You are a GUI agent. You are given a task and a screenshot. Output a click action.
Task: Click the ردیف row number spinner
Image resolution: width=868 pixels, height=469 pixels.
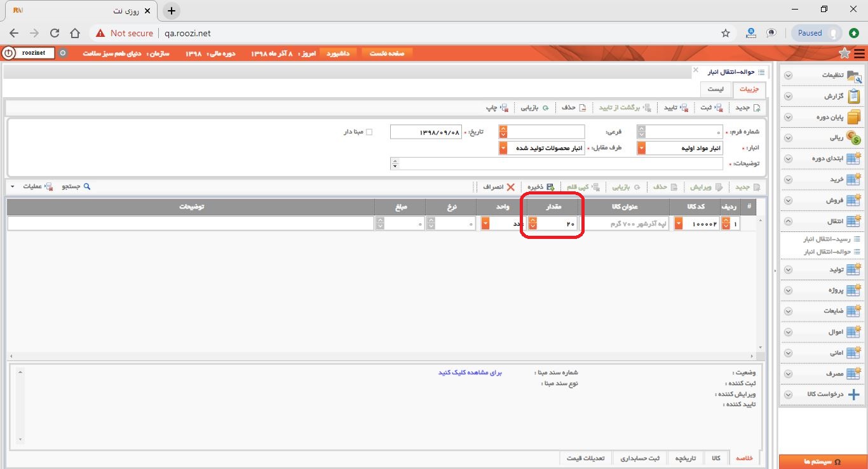pyautogui.click(x=727, y=224)
